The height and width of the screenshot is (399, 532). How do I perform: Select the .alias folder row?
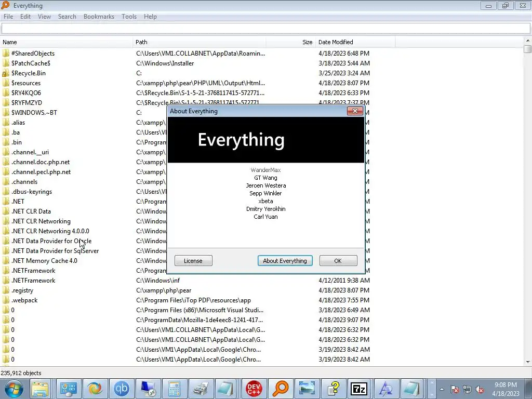click(18, 123)
